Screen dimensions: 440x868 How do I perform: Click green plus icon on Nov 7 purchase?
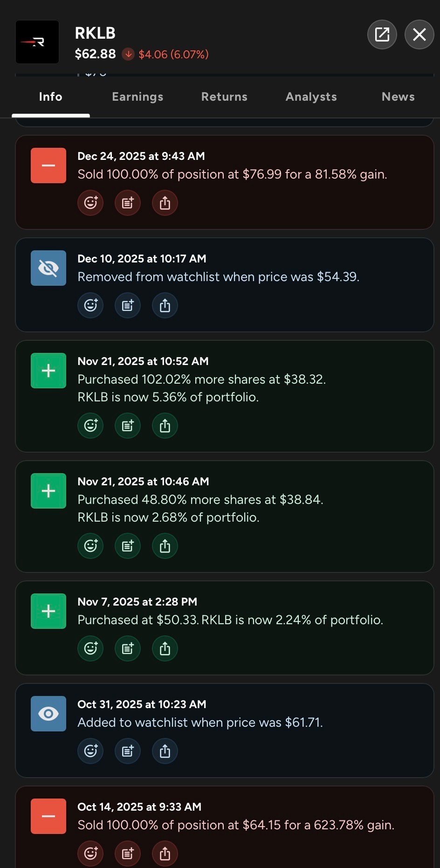48,611
